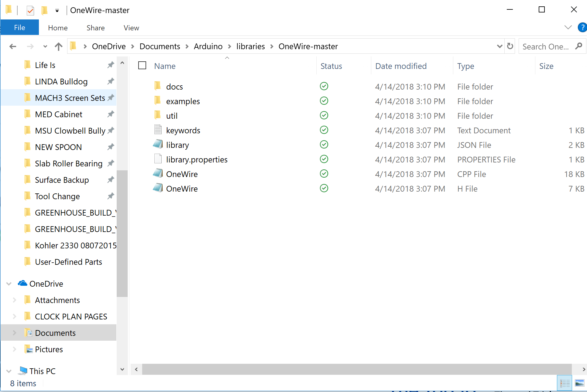
Task: Switch to the View tab
Action: point(131,28)
